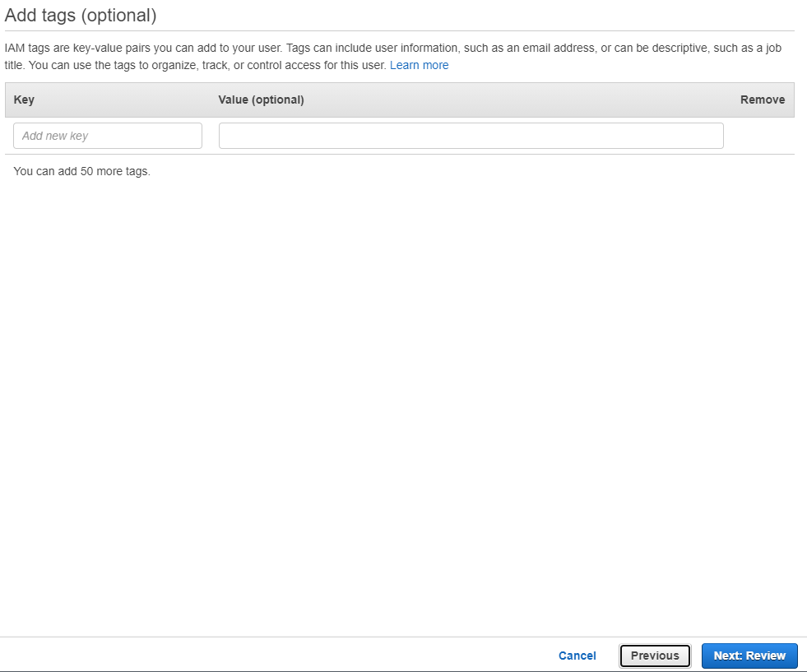Viewport: 807px width, 672px height.
Task: Click the Cancel link
Action: click(577, 656)
